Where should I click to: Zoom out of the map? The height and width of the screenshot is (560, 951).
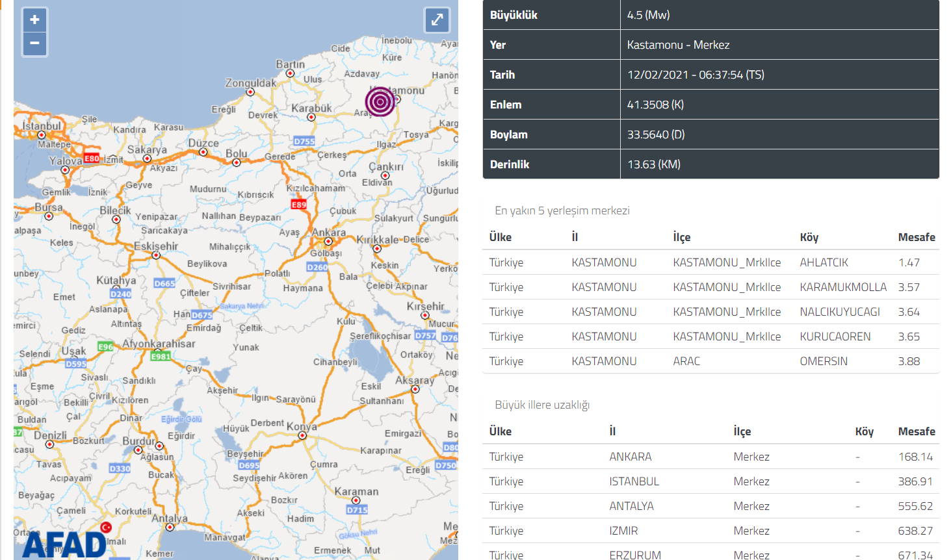point(34,44)
